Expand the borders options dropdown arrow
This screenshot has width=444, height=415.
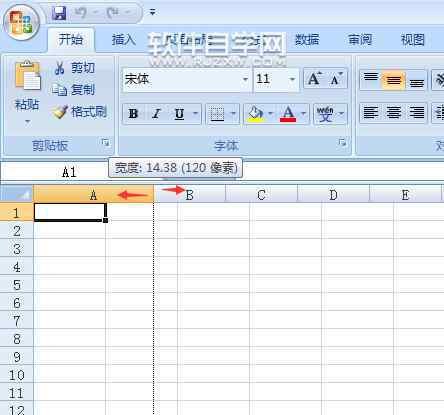tap(233, 114)
